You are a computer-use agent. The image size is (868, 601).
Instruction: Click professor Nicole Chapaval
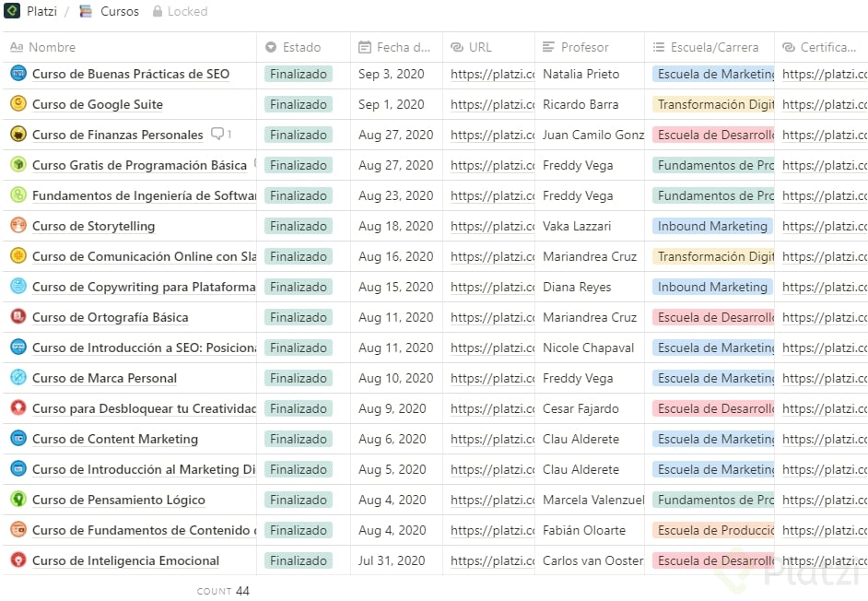coord(589,348)
